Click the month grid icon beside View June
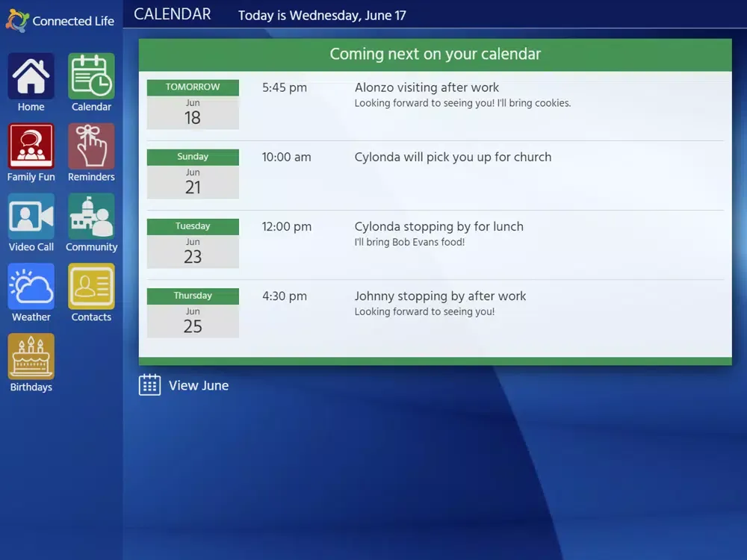 [149, 385]
